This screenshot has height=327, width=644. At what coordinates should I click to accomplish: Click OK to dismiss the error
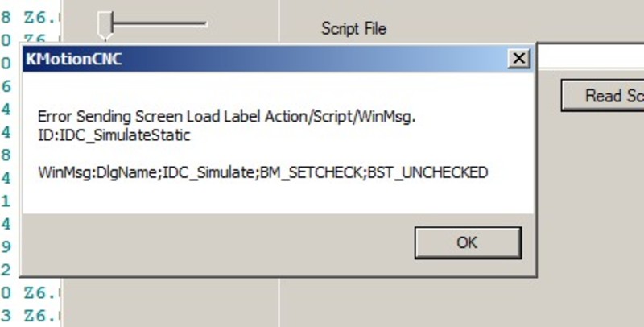tap(467, 242)
